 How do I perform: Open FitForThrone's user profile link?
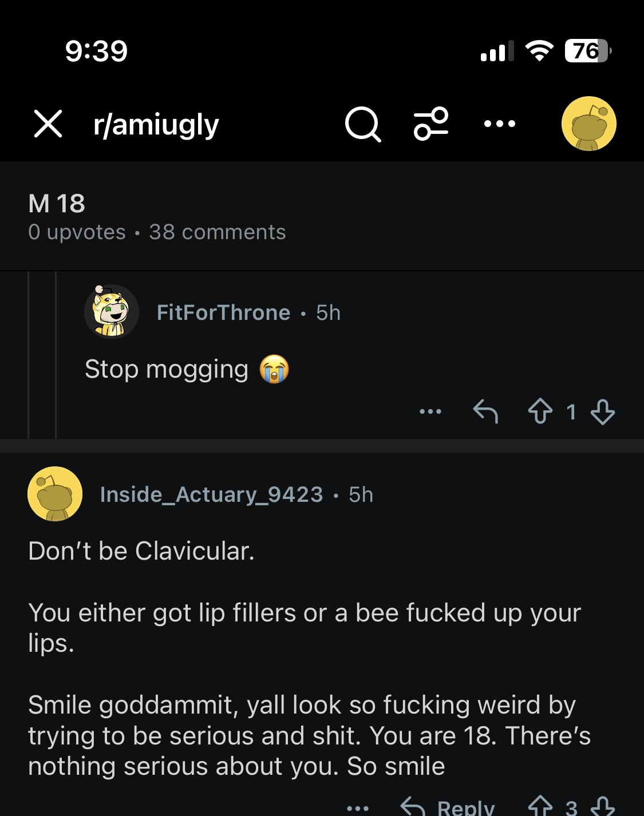(x=223, y=312)
